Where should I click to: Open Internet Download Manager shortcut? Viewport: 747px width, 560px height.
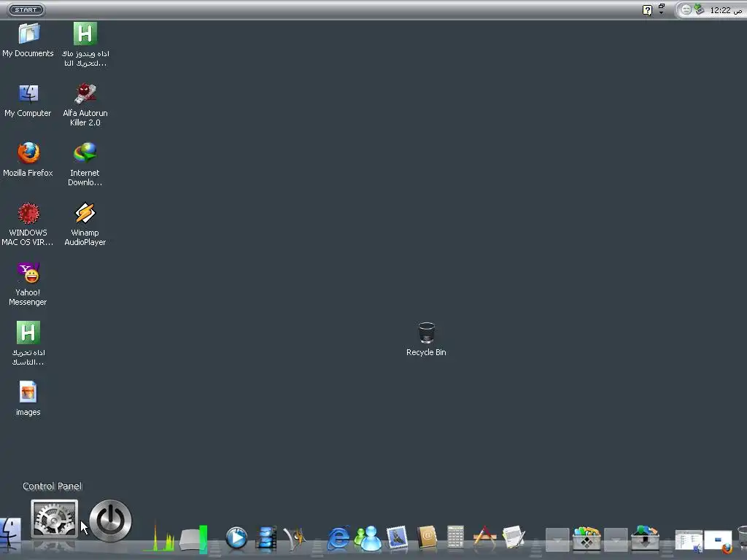(x=85, y=153)
